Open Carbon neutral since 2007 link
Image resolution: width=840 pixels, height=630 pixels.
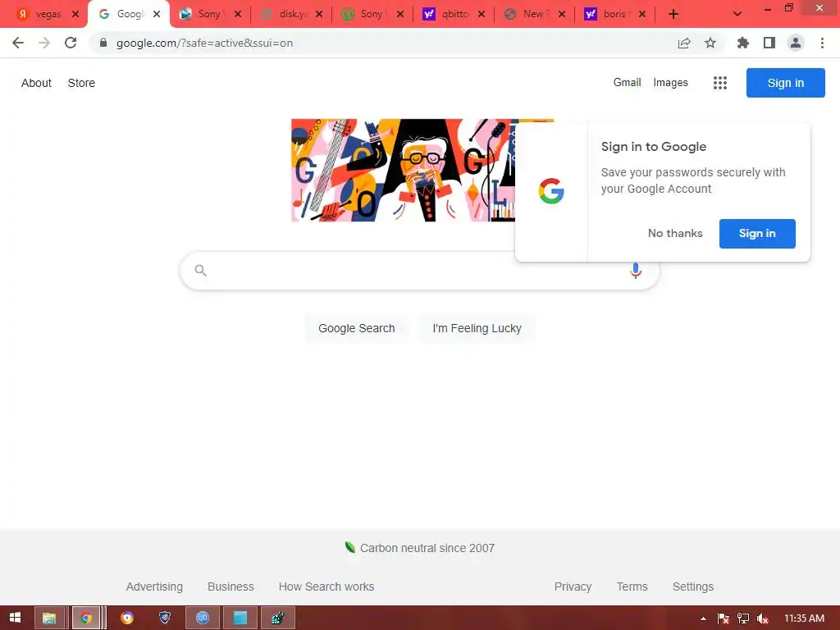point(427,548)
